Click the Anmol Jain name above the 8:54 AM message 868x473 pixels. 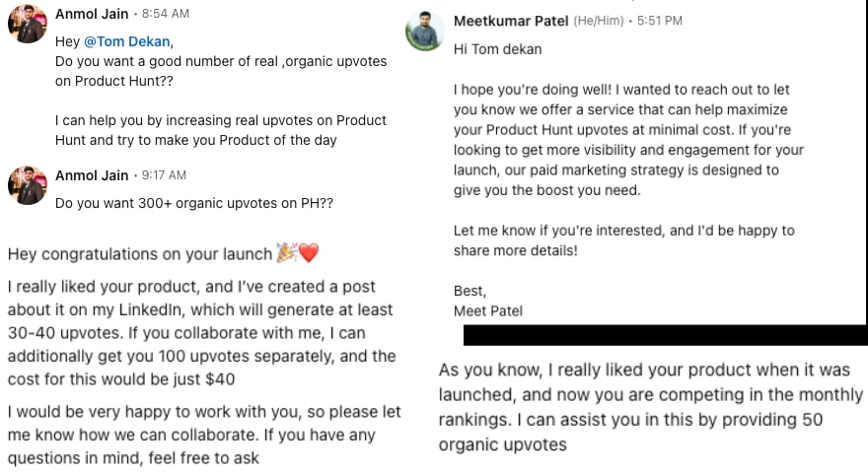click(92, 14)
